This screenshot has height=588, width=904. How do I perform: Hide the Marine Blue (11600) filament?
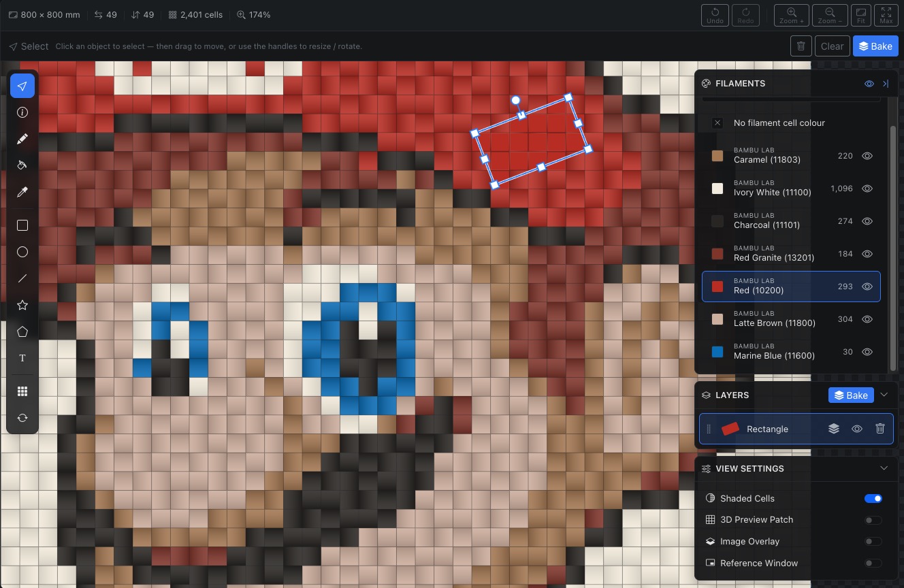pyautogui.click(x=867, y=352)
